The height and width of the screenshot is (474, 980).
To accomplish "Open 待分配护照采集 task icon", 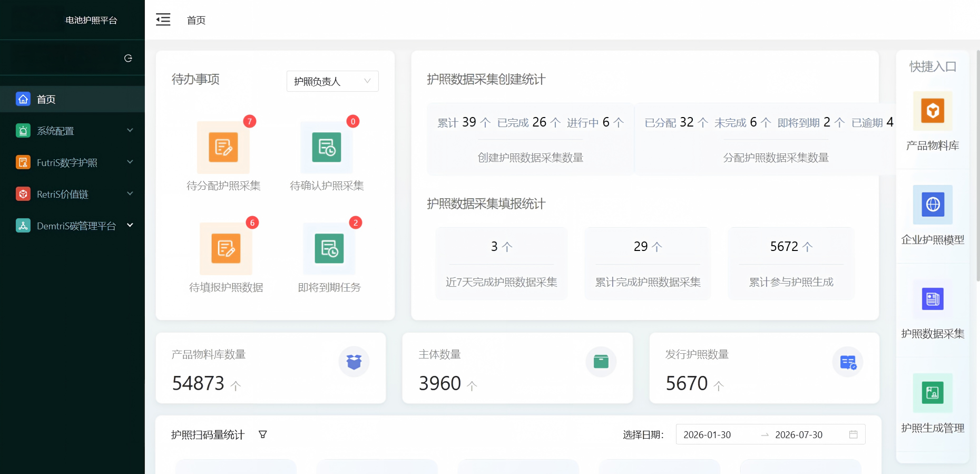I will pyautogui.click(x=223, y=148).
